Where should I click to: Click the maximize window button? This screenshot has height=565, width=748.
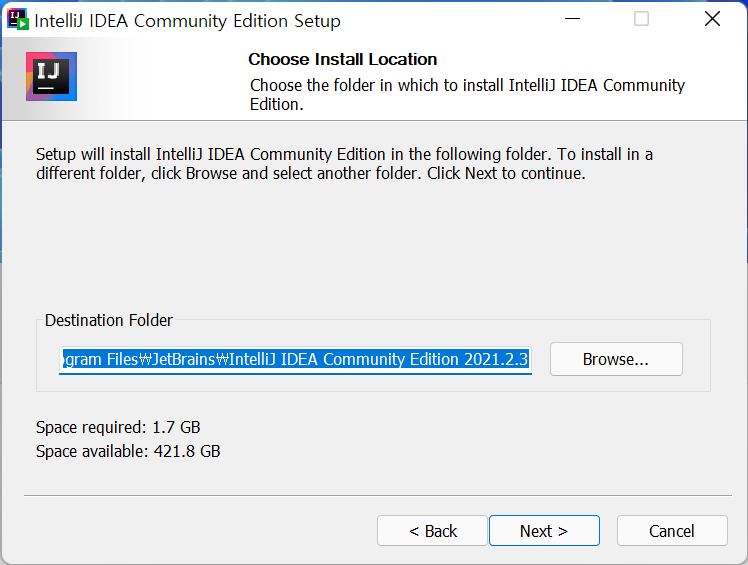pyautogui.click(x=641, y=19)
